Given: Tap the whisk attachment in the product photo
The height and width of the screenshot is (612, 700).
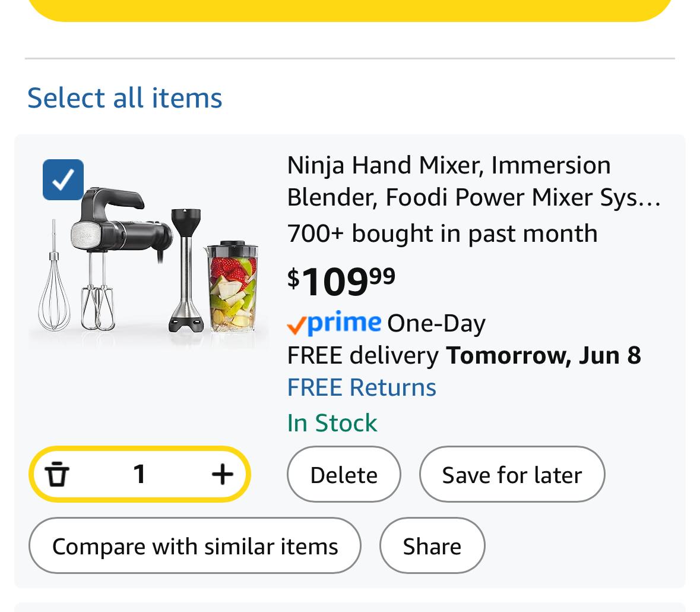Looking at the screenshot, I should [x=53, y=285].
